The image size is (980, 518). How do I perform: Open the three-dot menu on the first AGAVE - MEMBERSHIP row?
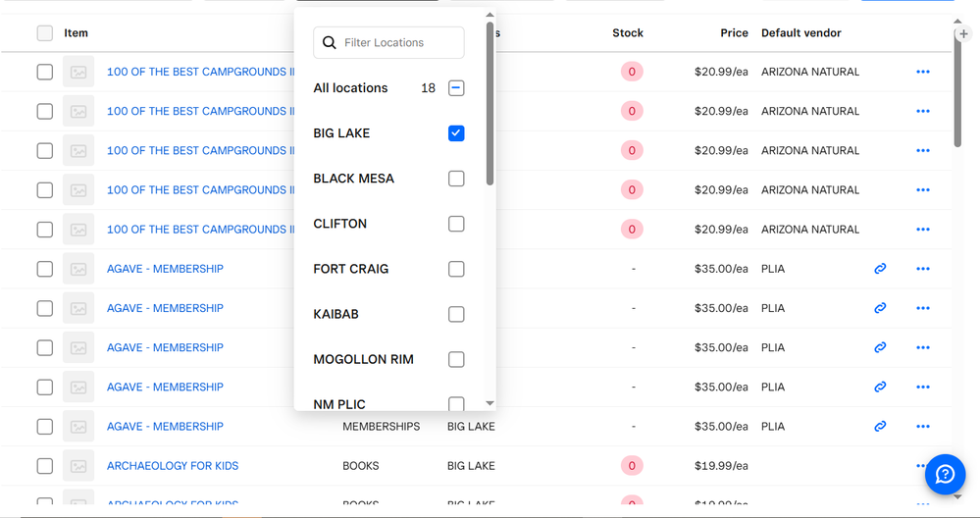pyautogui.click(x=922, y=269)
